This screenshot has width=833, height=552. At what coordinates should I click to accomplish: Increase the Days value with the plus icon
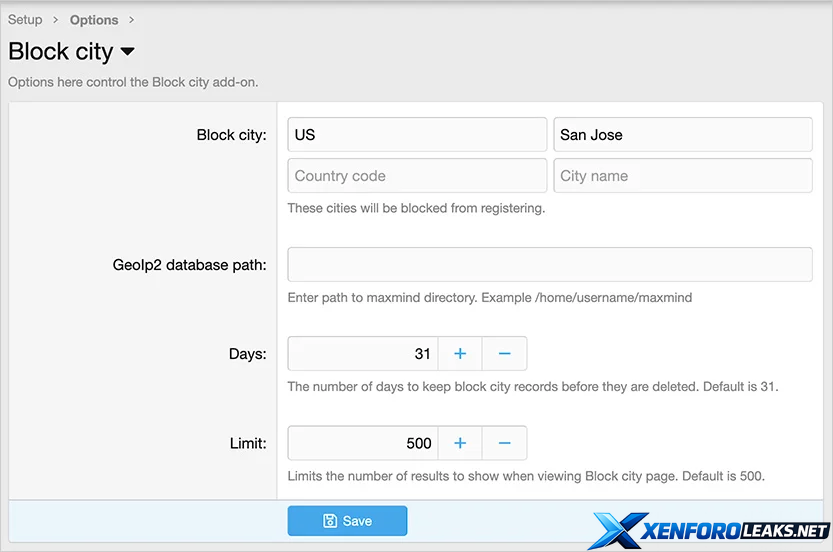click(x=460, y=354)
